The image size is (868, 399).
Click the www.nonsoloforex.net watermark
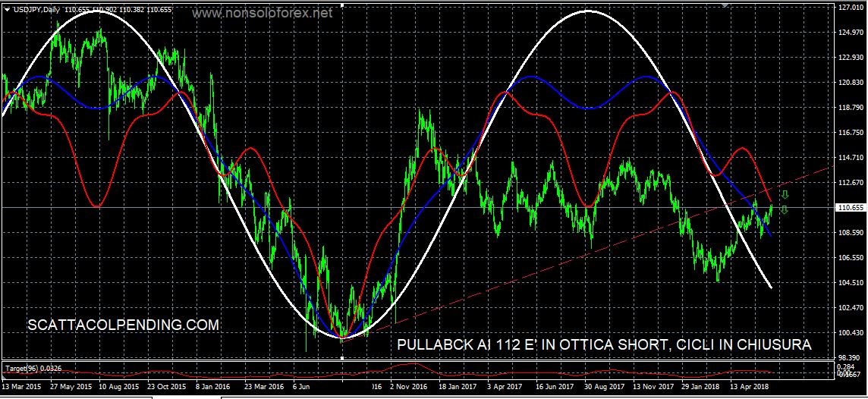click(262, 14)
